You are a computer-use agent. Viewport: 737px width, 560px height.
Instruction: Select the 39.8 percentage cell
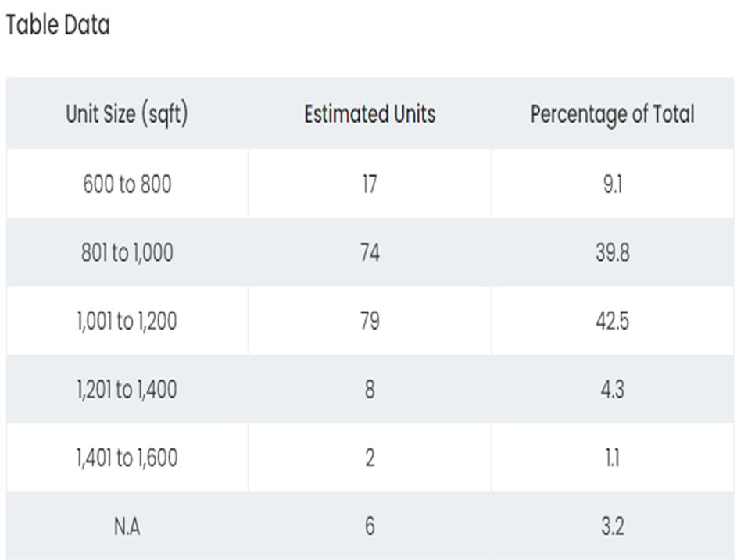click(612, 252)
